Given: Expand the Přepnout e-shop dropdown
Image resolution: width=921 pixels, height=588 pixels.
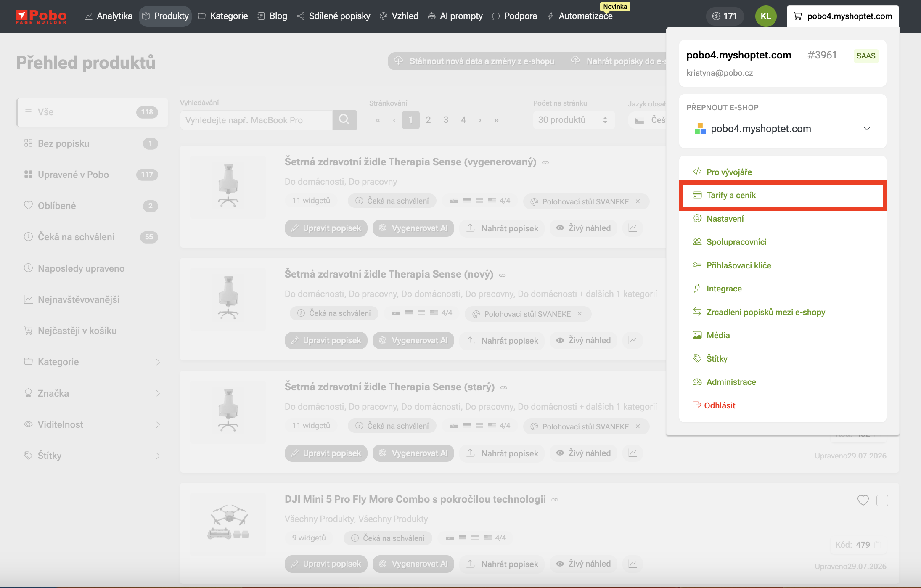Looking at the screenshot, I should pos(783,129).
